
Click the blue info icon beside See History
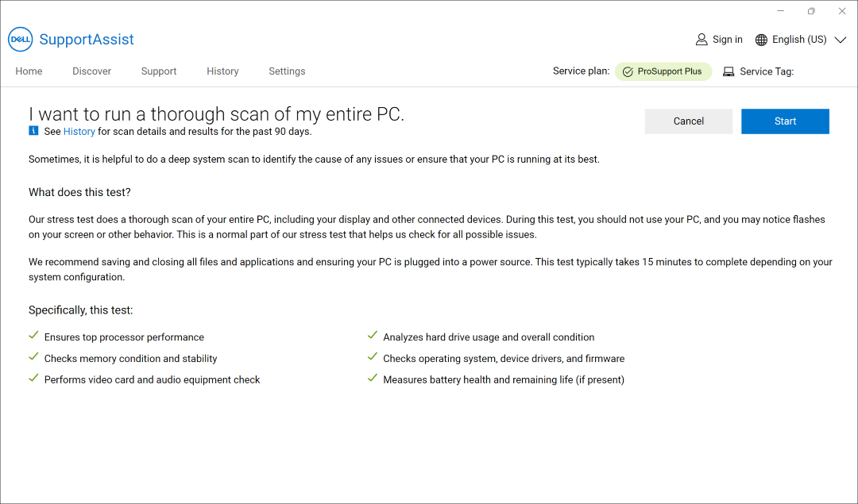pyautogui.click(x=33, y=131)
